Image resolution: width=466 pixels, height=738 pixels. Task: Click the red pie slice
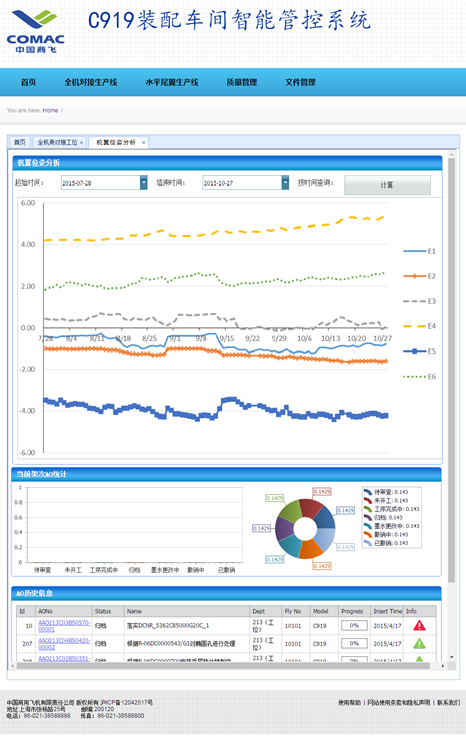pyautogui.click(x=310, y=508)
